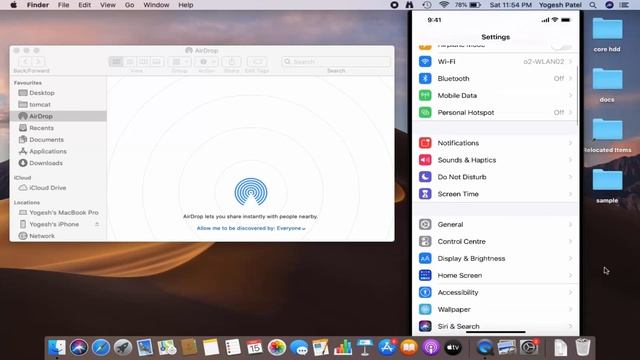Switch Finder to list view

(130, 62)
